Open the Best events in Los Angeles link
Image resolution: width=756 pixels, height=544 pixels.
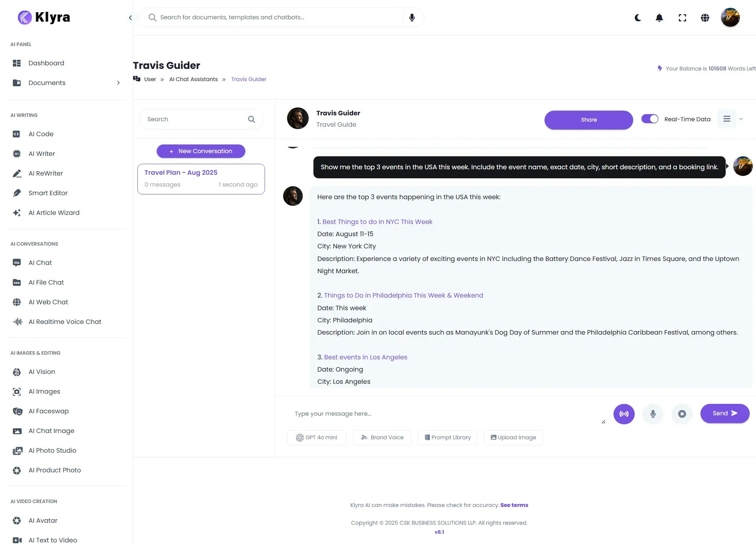(x=365, y=357)
